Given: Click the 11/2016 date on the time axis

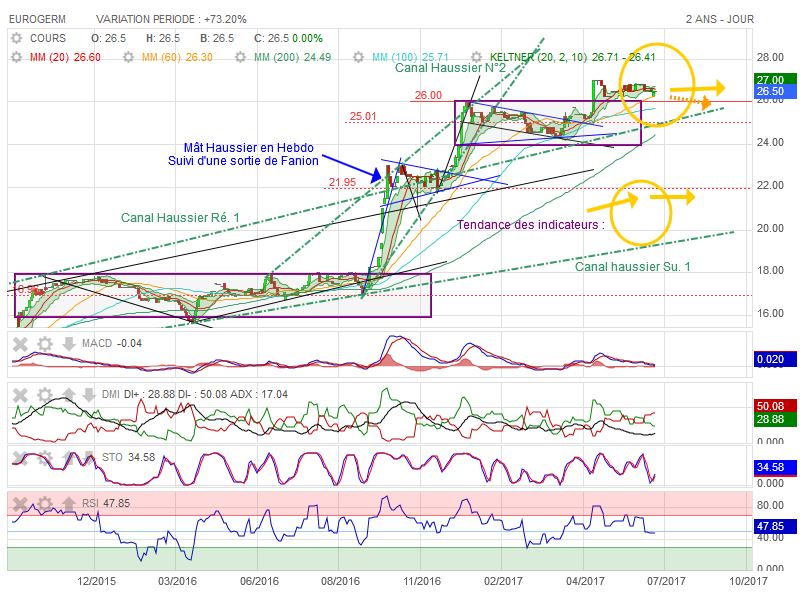Looking at the screenshot, I should point(421,581).
